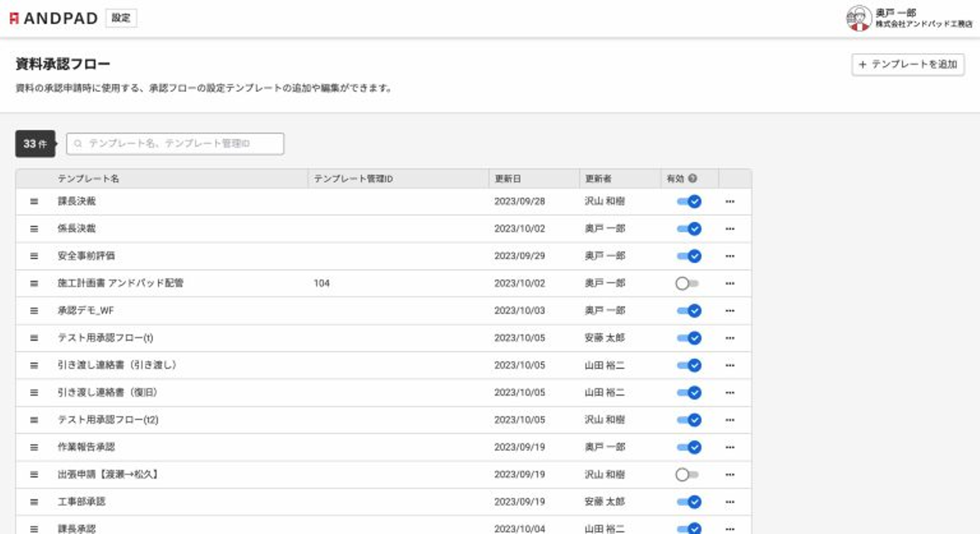This screenshot has height=534, width=980.
Task: Click the reorder handle of 出張申請【渡瀬→松久】
Action: click(34, 474)
